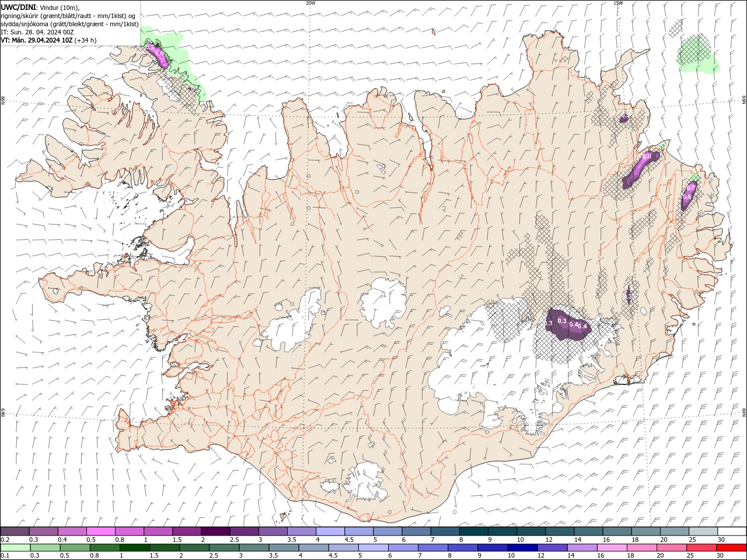The image size is (747, 560).
Task: Click bottom-row green swatch between 1.5 and 2
Action: (x=164, y=548)
